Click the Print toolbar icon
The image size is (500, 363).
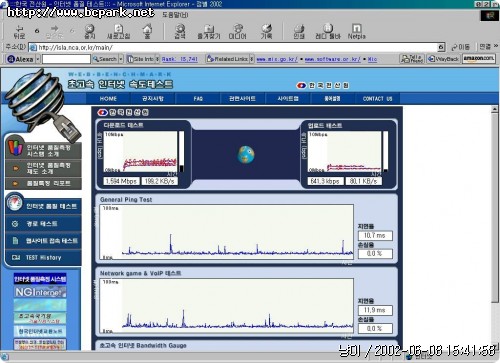299,32
